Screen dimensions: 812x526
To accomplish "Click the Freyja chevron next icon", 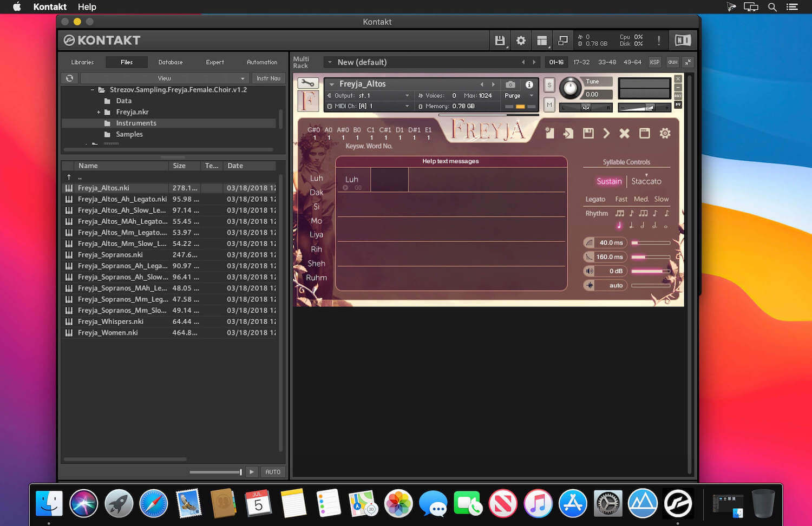I will (606, 133).
